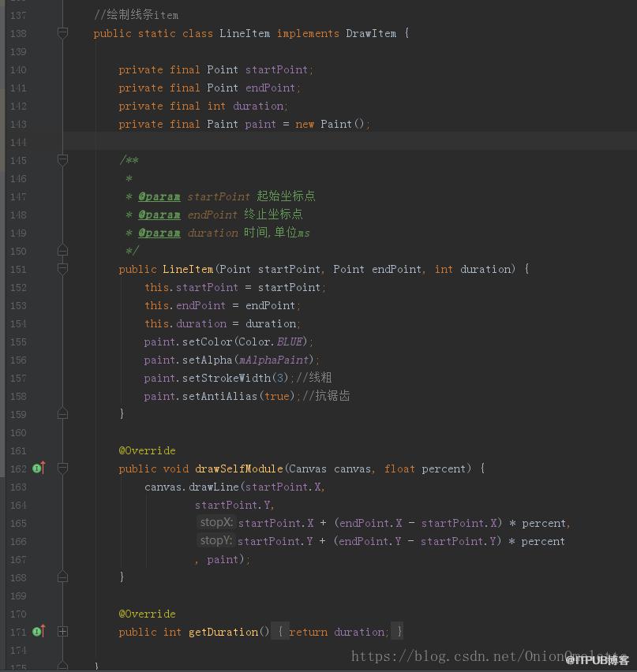Expand the folded body '{ return duration; }'
This screenshot has height=672, width=637.
click(338, 632)
